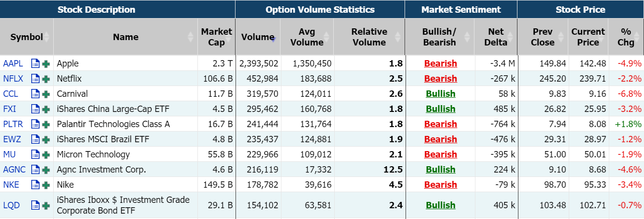This screenshot has height=219, width=644.
Task: Open the PLTR symbol link
Action: tap(13, 124)
